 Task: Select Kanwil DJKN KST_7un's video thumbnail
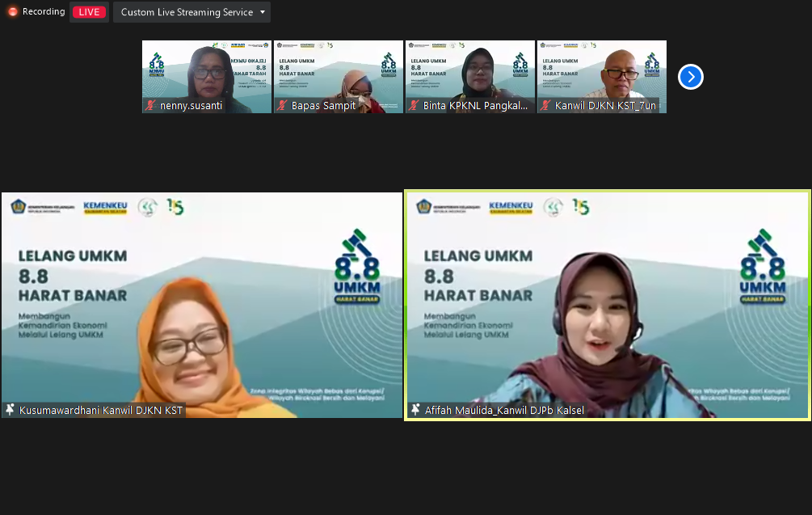coord(601,73)
